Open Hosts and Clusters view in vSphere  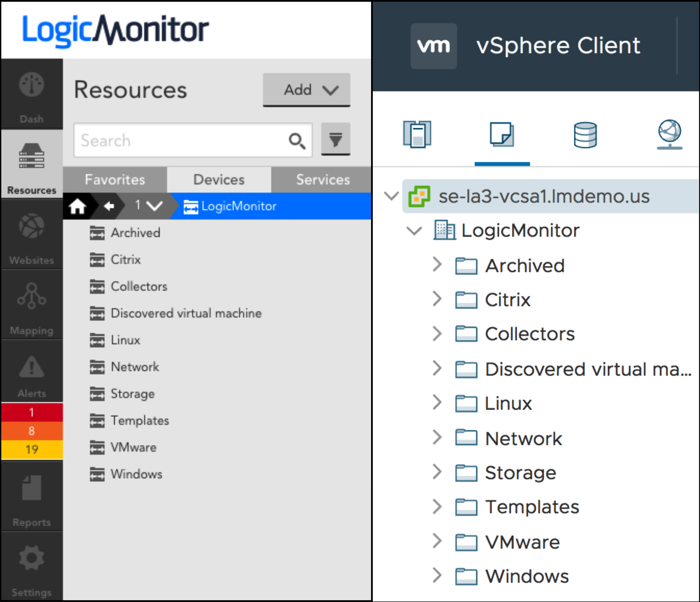point(417,134)
